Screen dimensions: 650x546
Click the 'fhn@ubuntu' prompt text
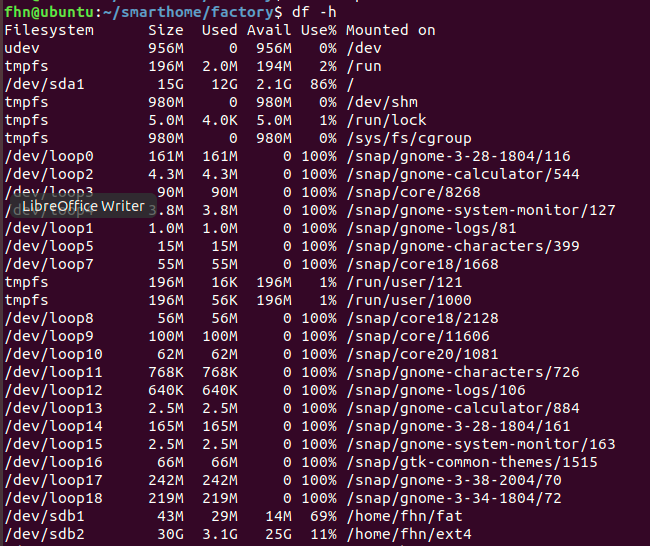pyautogui.click(x=49, y=12)
